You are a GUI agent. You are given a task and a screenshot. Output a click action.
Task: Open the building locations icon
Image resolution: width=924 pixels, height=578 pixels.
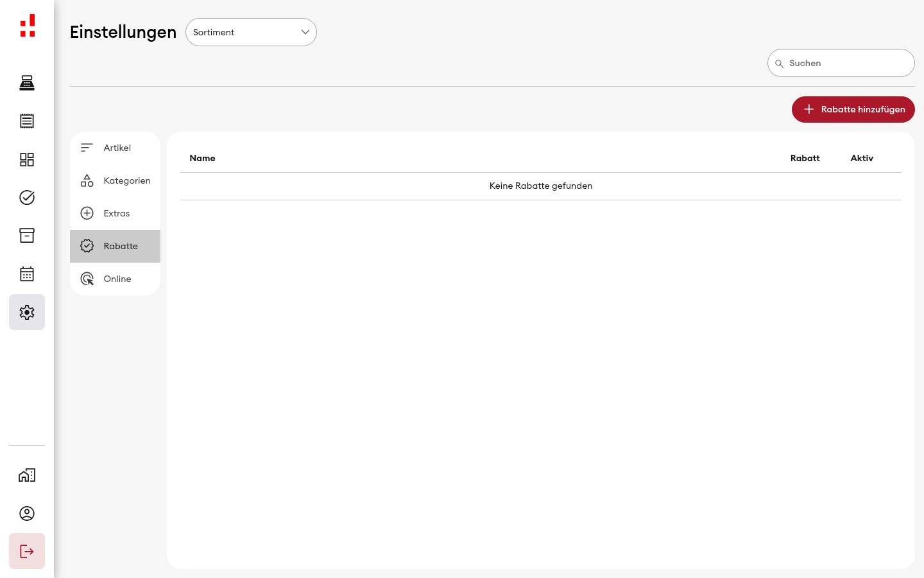pyautogui.click(x=27, y=475)
